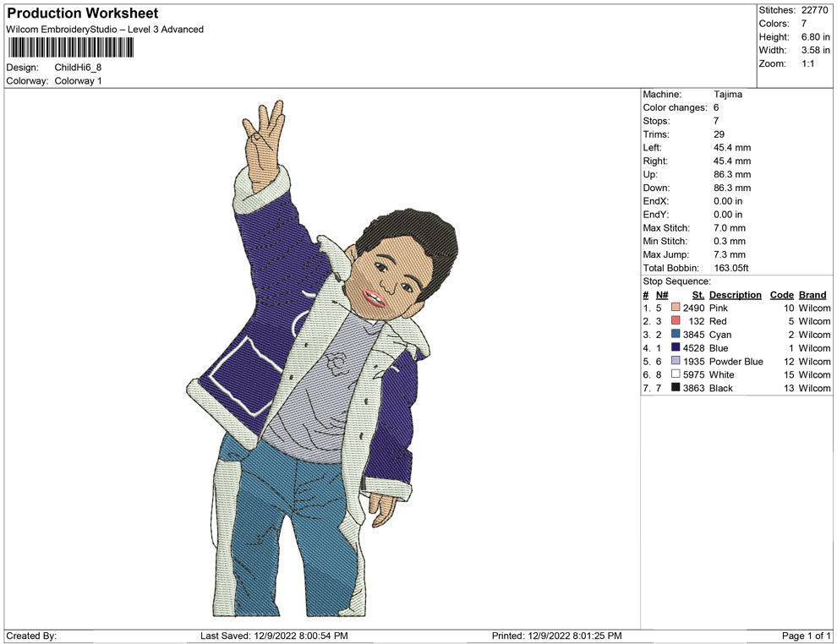
Task: Click the Page 1 of 1 footer
Action: (x=807, y=636)
